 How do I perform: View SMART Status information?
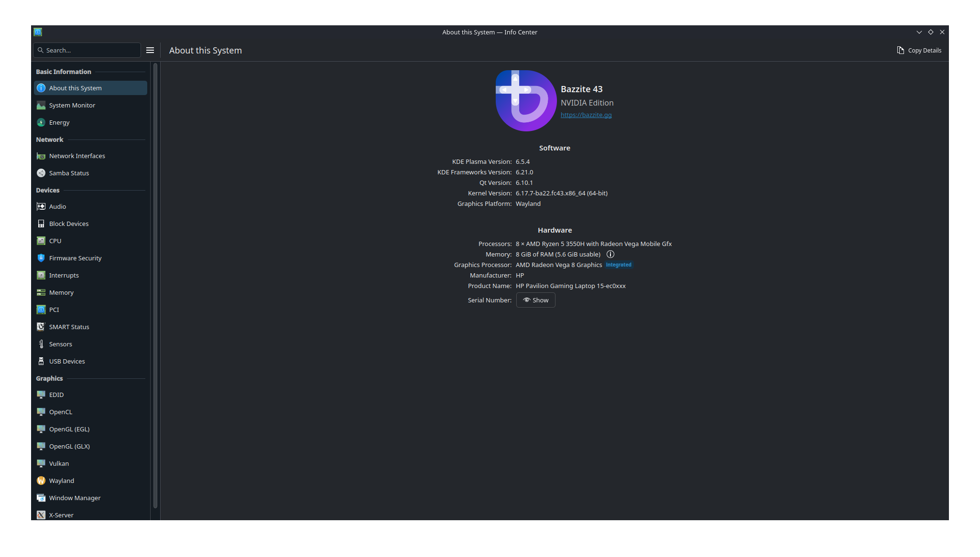[x=69, y=327]
